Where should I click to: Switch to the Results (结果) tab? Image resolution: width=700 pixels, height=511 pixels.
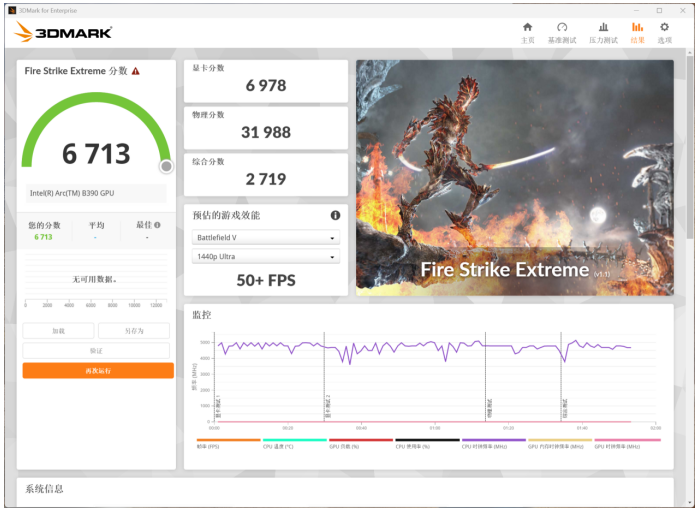click(637, 32)
